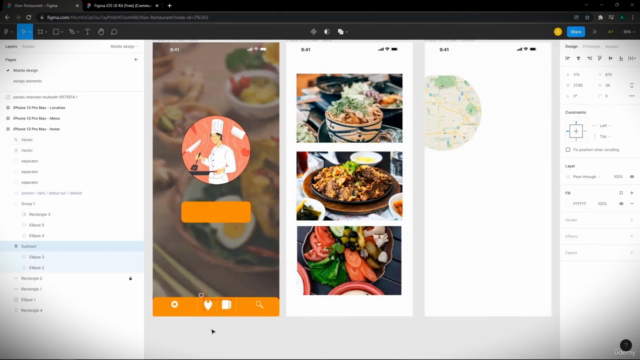Select the Subtract layer
The image size is (640, 360).
pyautogui.click(x=72, y=247)
